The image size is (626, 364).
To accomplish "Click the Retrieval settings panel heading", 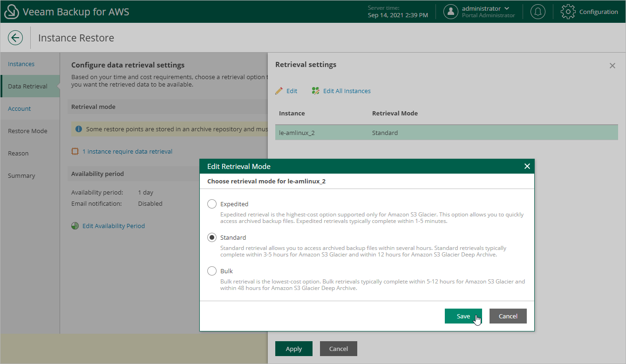I will pos(306,65).
